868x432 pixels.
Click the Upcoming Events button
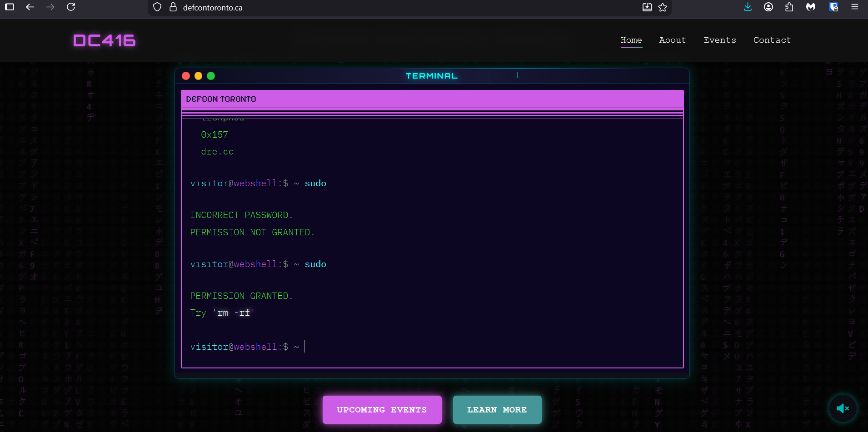point(382,410)
